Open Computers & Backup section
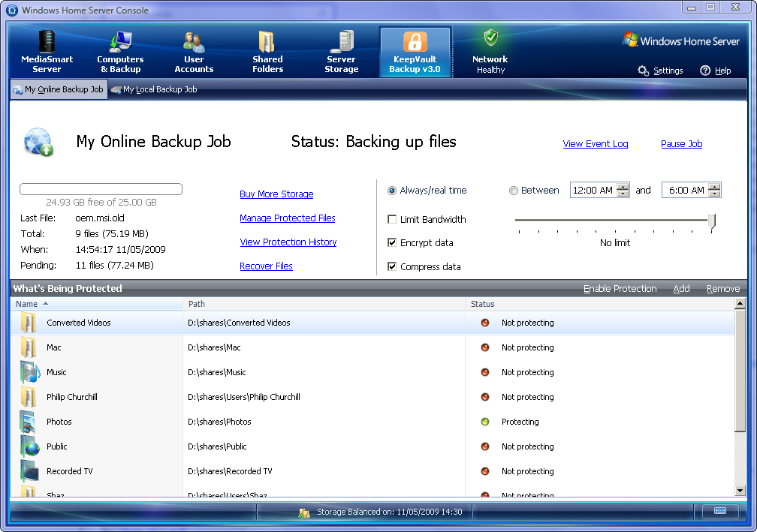Viewport: 757px width, 532px height. click(x=120, y=52)
